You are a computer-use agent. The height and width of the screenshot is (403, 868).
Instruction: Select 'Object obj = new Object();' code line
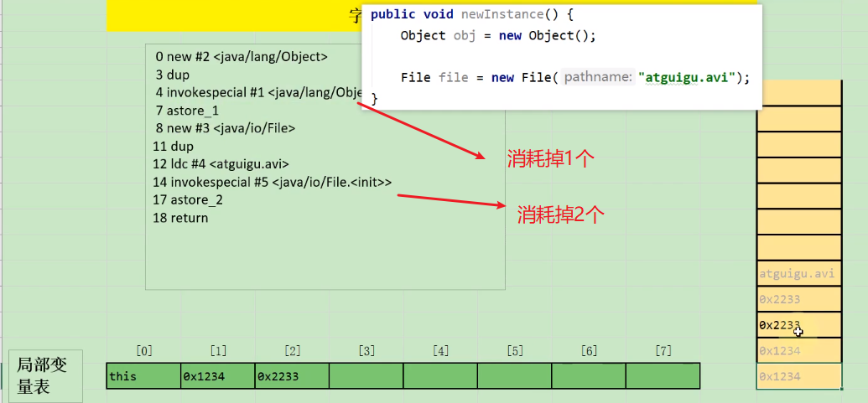pos(498,35)
